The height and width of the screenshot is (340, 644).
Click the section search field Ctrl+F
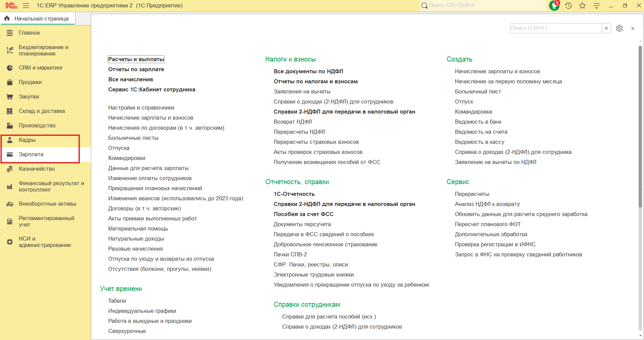coord(556,28)
